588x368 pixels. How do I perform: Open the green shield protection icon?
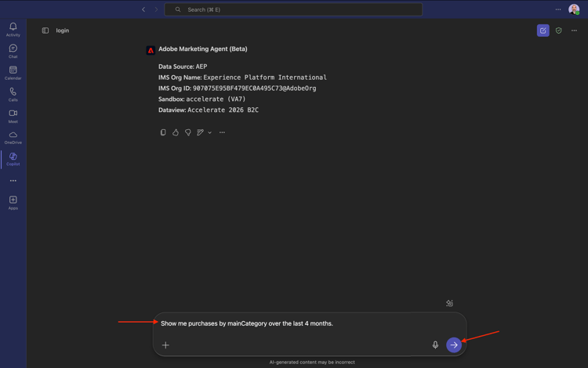coord(559,31)
